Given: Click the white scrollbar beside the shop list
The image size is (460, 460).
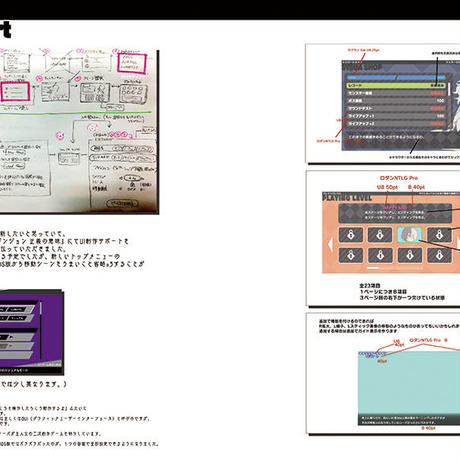Looking at the screenshot, I should [x=449, y=89].
